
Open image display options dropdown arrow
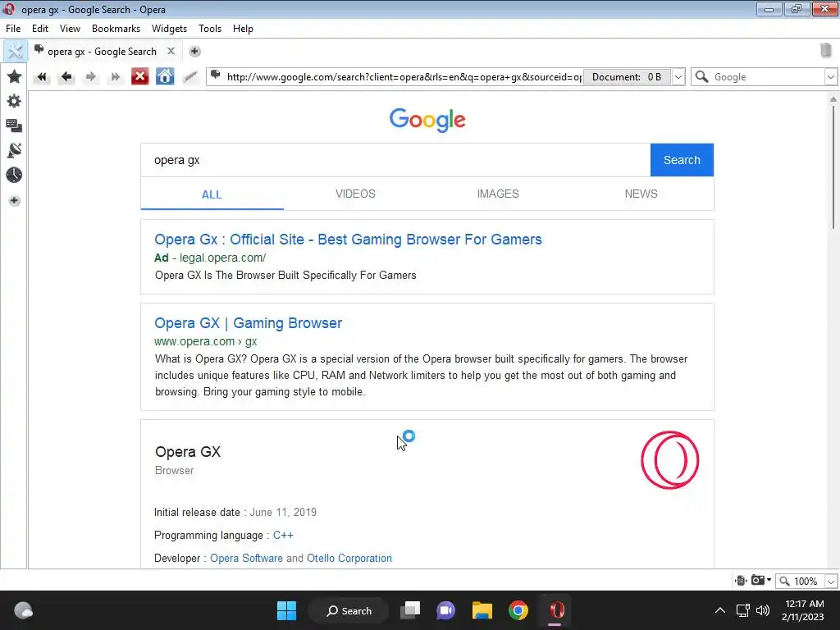[769, 580]
